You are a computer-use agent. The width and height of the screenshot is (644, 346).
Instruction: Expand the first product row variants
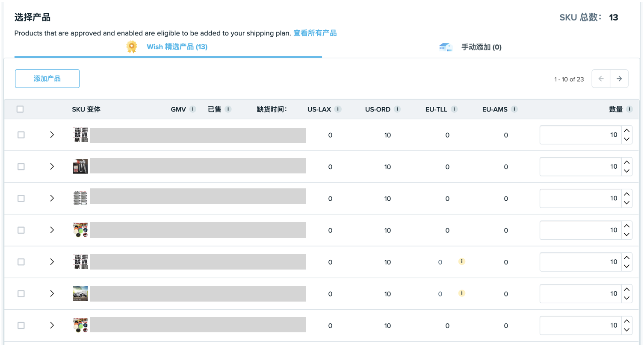click(52, 135)
